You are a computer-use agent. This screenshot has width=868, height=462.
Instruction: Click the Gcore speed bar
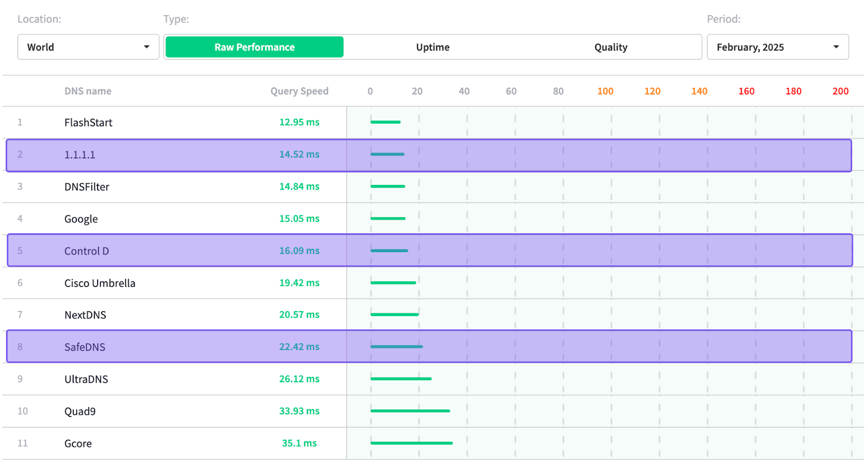point(412,443)
